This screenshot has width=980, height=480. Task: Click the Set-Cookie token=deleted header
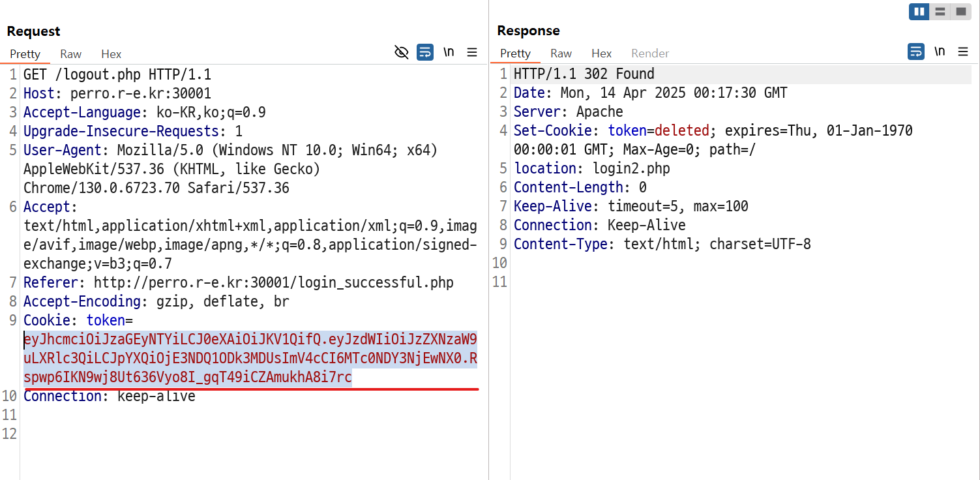pyautogui.click(x=713, y=140)
